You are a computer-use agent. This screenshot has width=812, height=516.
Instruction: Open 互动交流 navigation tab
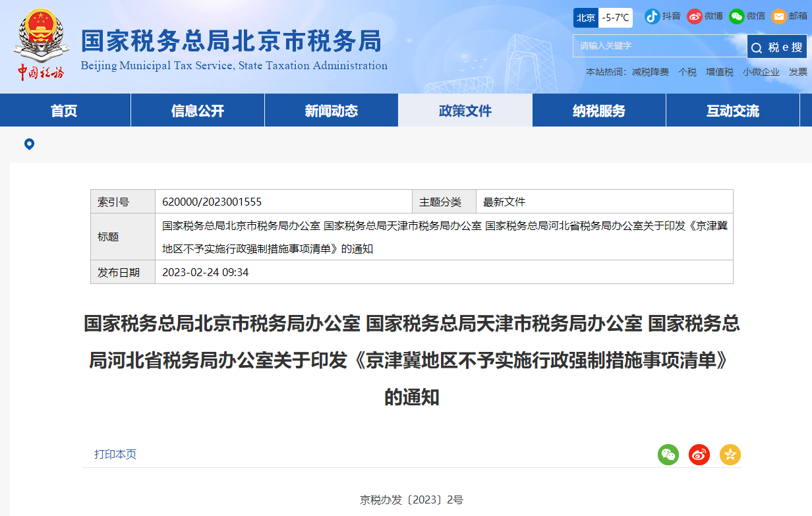tap(733, 111)
